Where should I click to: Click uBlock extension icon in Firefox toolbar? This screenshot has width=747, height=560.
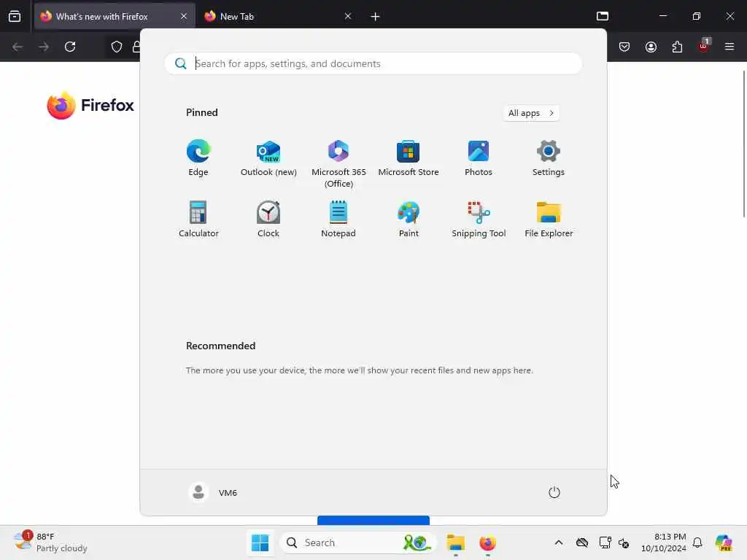pos(704,46)
